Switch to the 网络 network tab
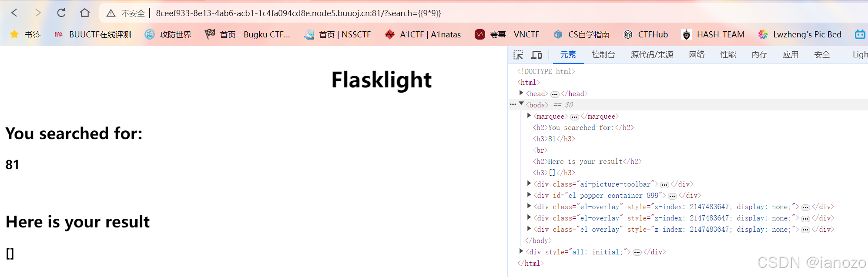Screen dimensions: 868x277 (x=697, y=55)
